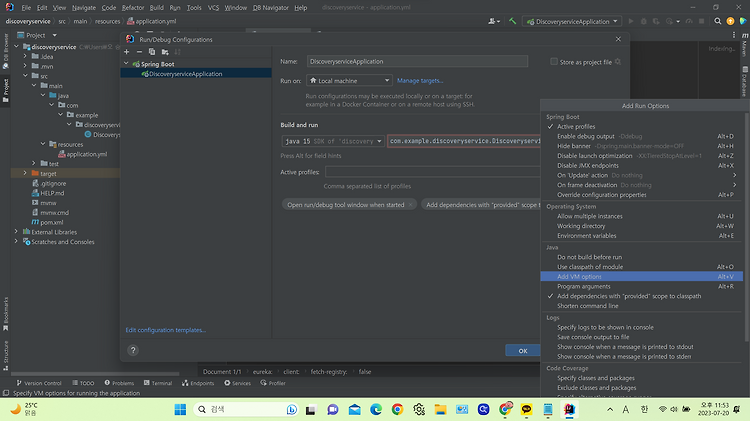Open the Project view dropdown arrow
The width and height of the screenshot is (750, 421).
[55, 35]
